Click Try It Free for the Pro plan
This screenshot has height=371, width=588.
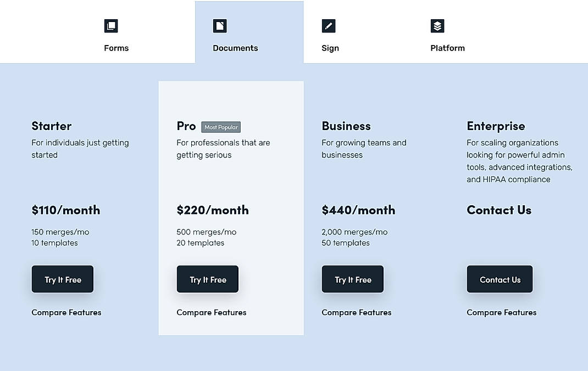[x=207, y=279]
